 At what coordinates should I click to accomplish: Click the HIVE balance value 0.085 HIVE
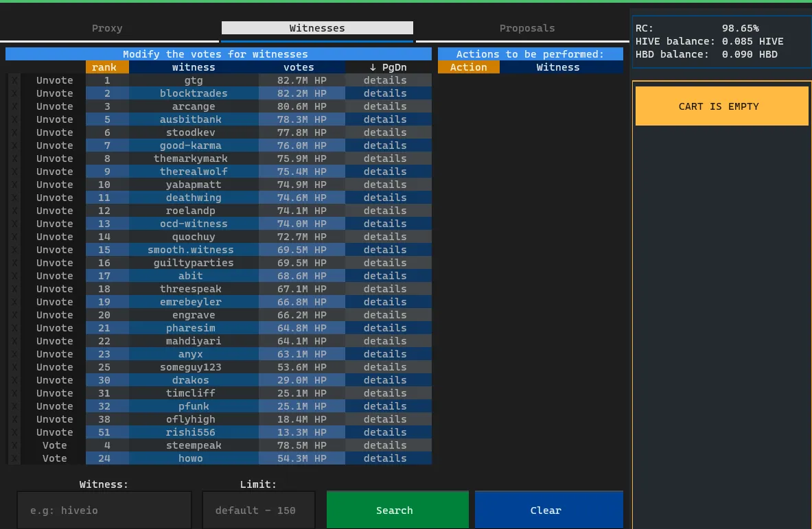[752, 41]
